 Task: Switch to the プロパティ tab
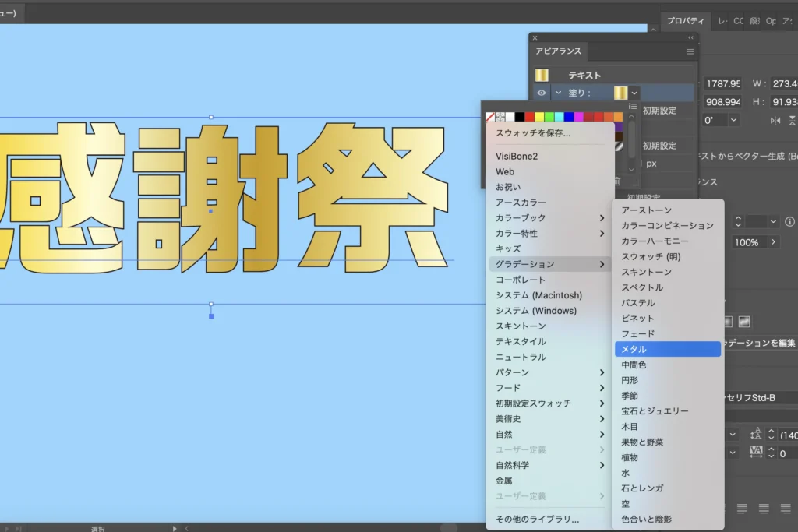[685, 21]
